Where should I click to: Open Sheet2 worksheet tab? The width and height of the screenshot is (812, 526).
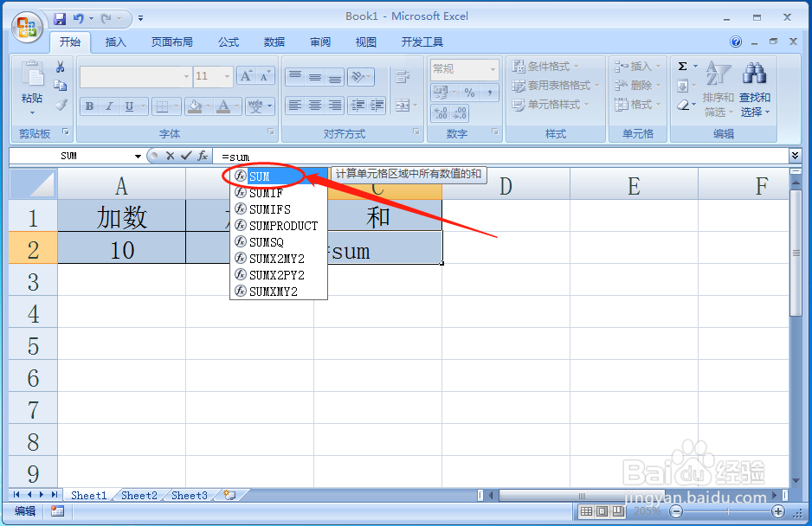tap(139, 496)
